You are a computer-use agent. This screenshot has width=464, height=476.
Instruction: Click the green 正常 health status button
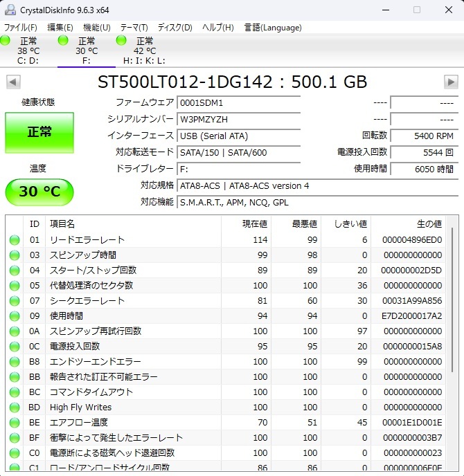(x=39, y=132)
